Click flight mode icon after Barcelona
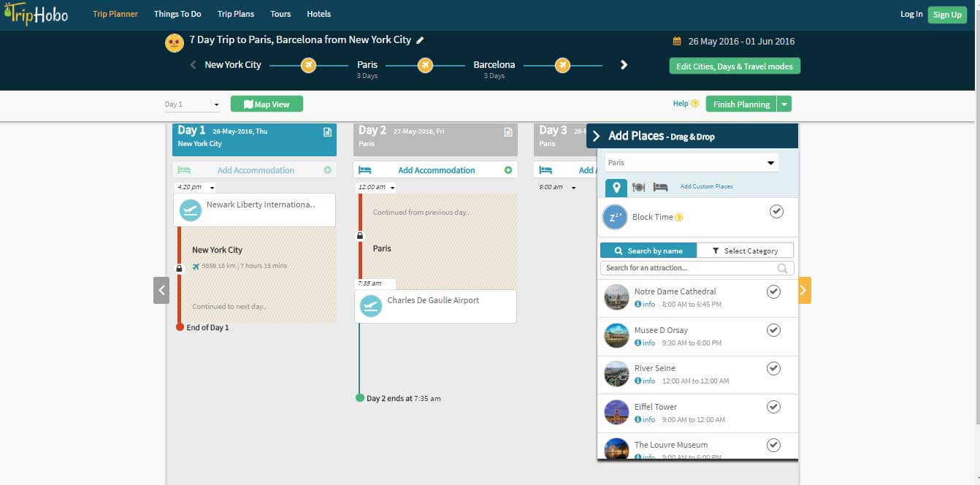 562,65
